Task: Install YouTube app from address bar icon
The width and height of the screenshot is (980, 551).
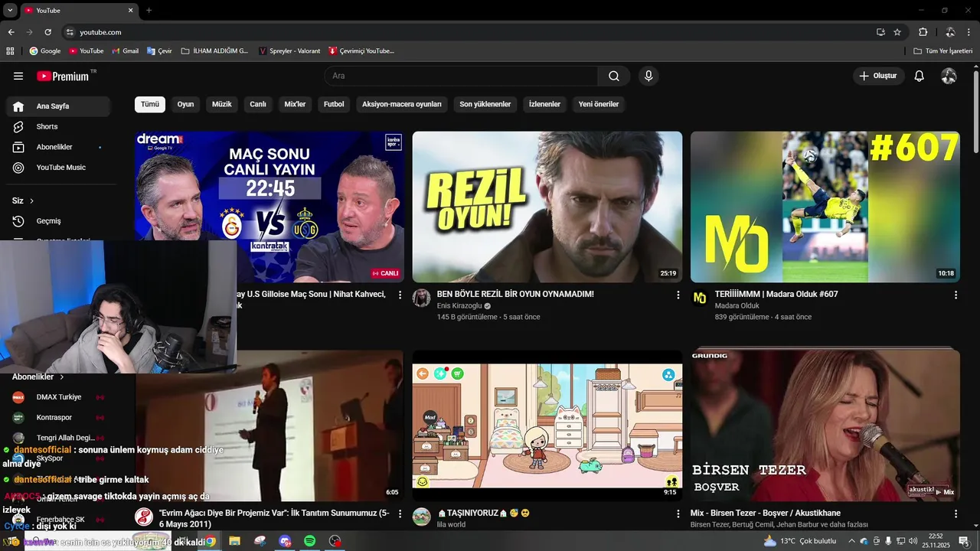Action: (x=880, y=32)
